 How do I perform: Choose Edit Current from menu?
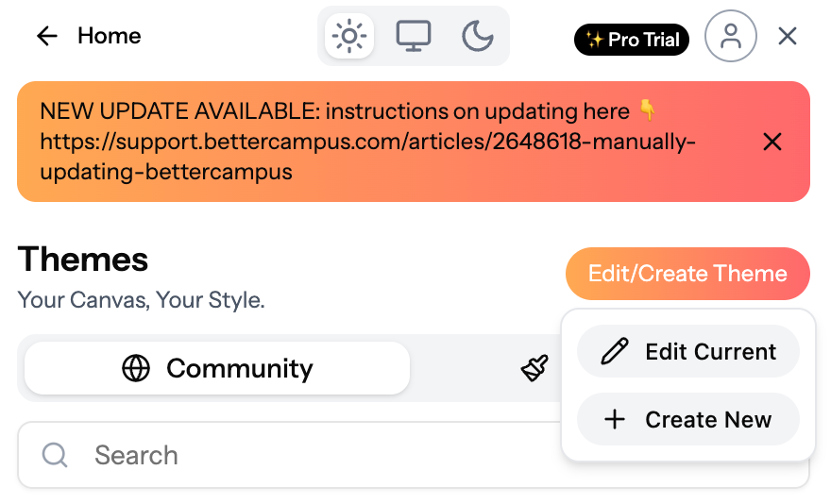687,351
